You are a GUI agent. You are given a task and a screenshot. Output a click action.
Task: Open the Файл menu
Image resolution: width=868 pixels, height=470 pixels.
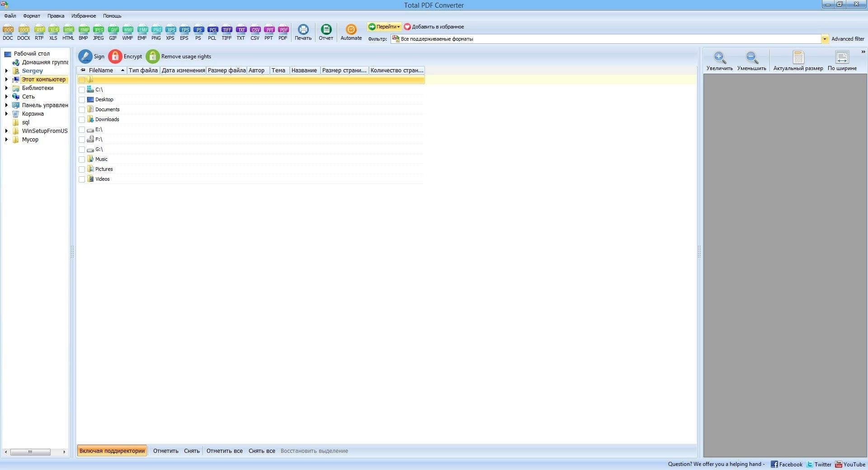coord(10,16)
